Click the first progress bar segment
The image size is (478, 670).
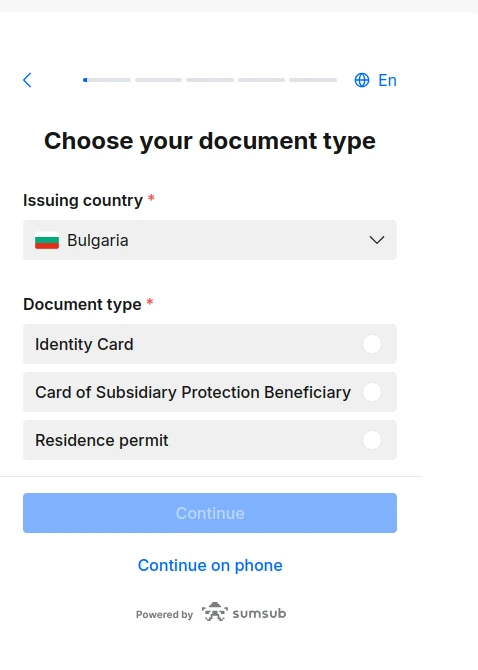pyautogui.click(x=107, y=80)
